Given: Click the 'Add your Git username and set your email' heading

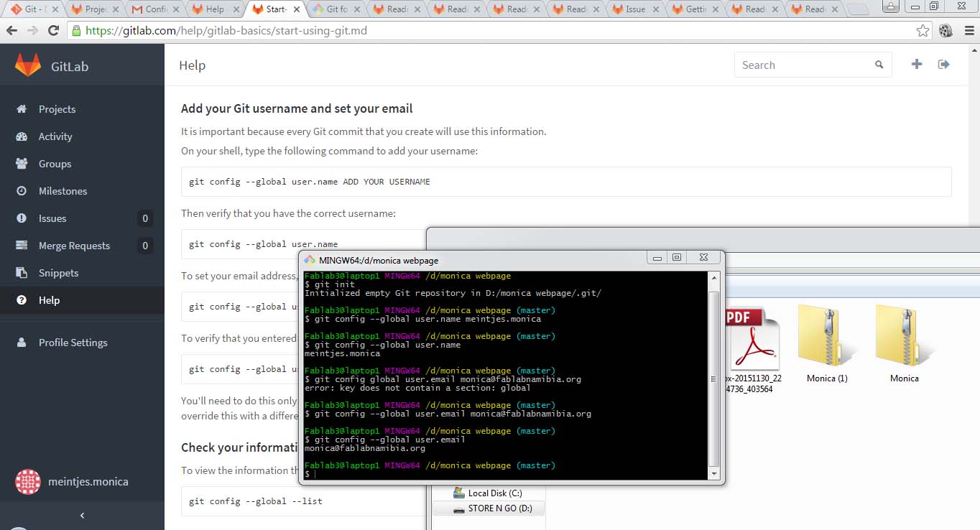Looking at the screenshot, I should 297,108.
